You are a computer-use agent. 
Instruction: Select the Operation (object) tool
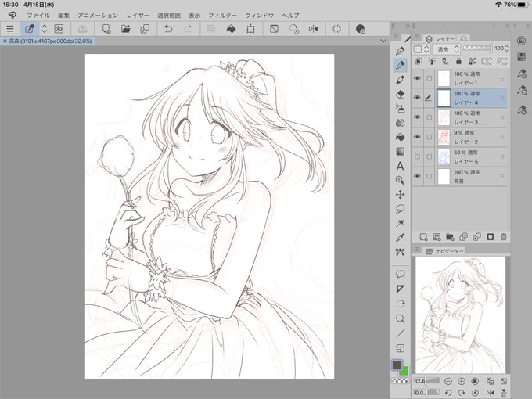pos(401,180)
